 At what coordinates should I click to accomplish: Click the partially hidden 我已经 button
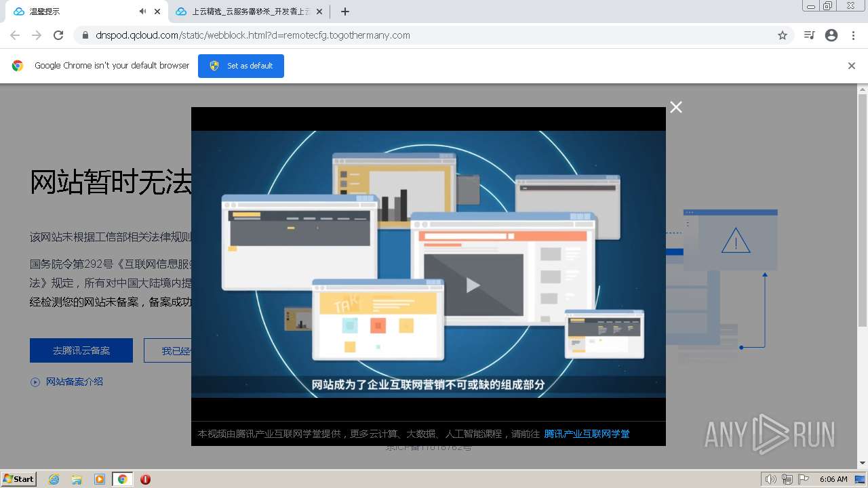[167, 350]
